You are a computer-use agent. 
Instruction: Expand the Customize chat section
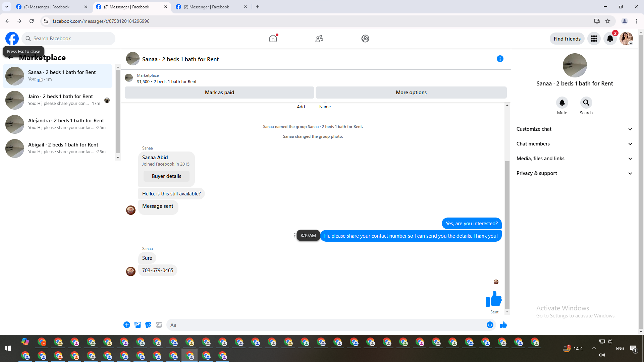click(575, 129)
